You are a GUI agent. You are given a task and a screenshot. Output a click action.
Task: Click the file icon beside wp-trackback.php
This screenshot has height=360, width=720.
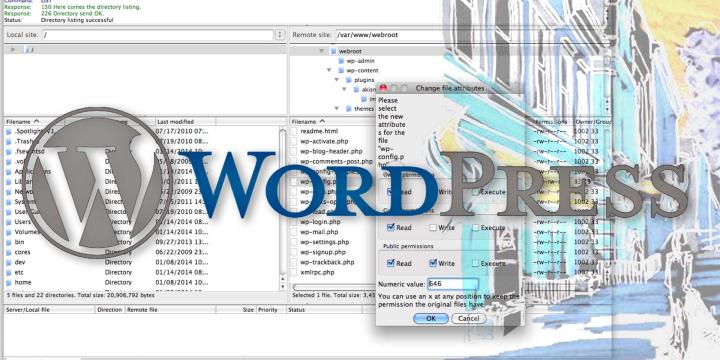point(294,262)
